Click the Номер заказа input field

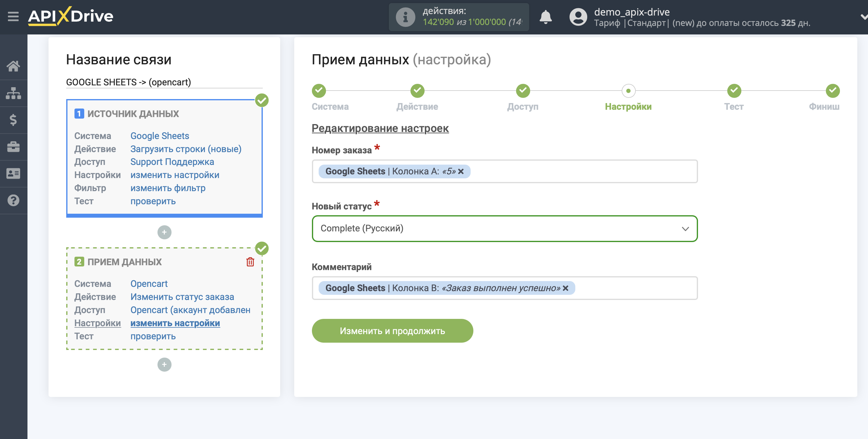tap(505, 171)
